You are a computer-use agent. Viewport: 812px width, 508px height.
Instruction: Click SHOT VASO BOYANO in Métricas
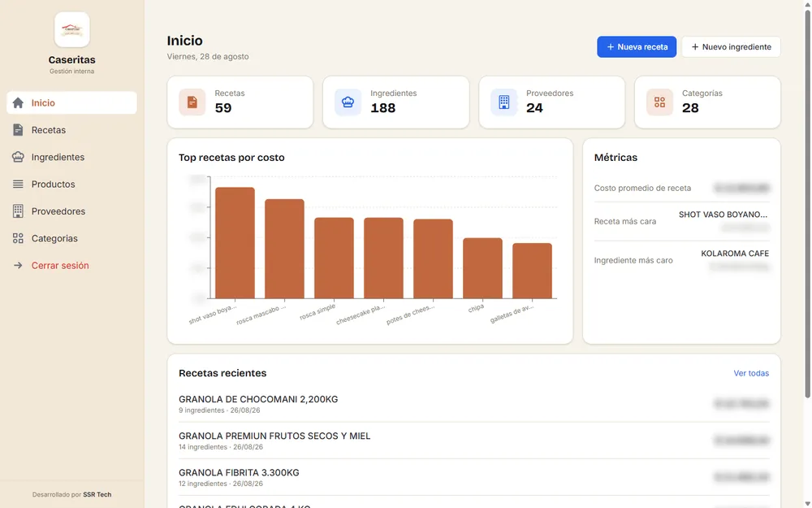click(x=723, y=215)
